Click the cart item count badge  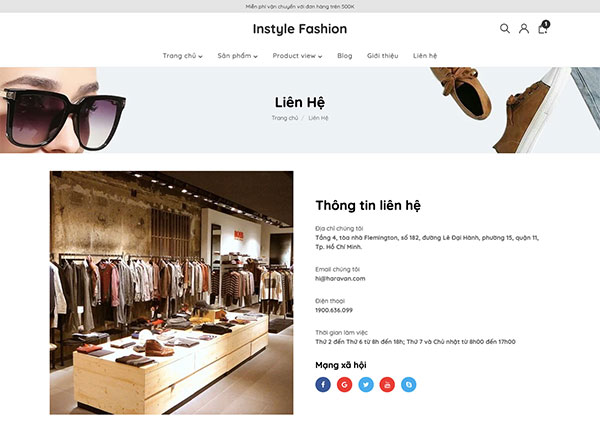coord(546,24)
